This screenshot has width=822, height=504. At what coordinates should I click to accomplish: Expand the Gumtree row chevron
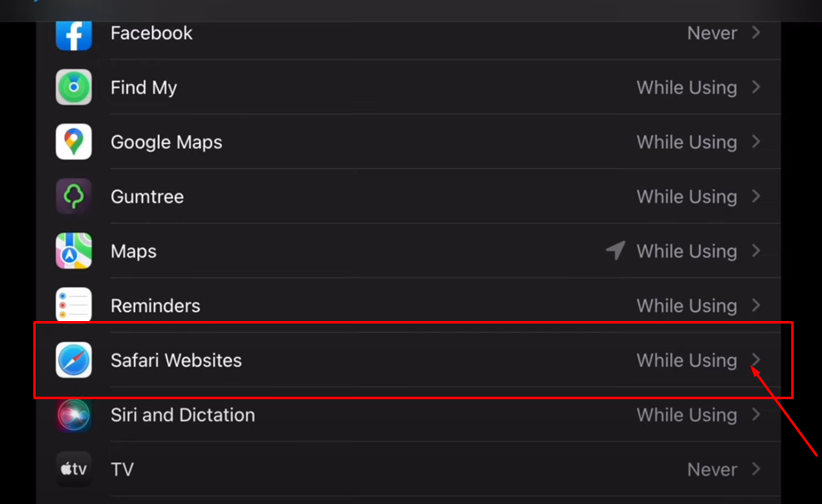pos(756,196)
